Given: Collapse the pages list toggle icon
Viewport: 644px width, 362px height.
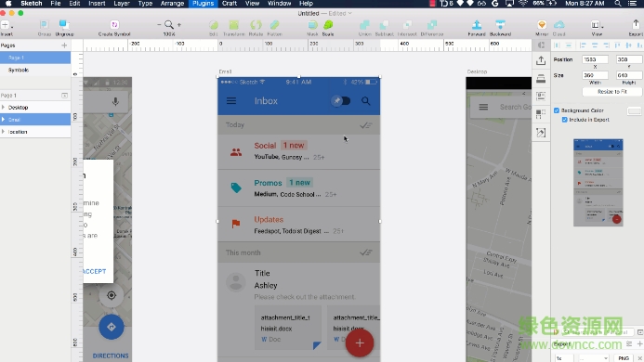Looking at the screenshot, I should pyautogui.click(x=64, y=96).
